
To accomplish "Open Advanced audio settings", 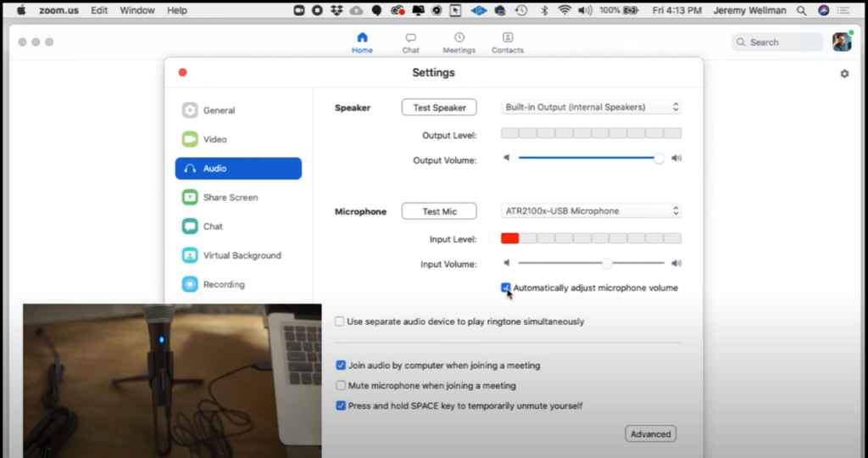I will (x=650, y=433).
